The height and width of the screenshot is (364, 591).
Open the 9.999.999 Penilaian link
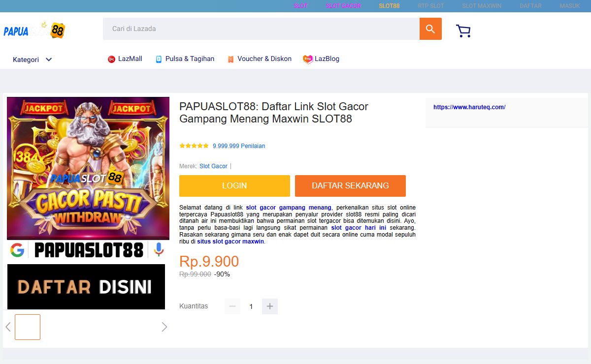tap(239, 146)
